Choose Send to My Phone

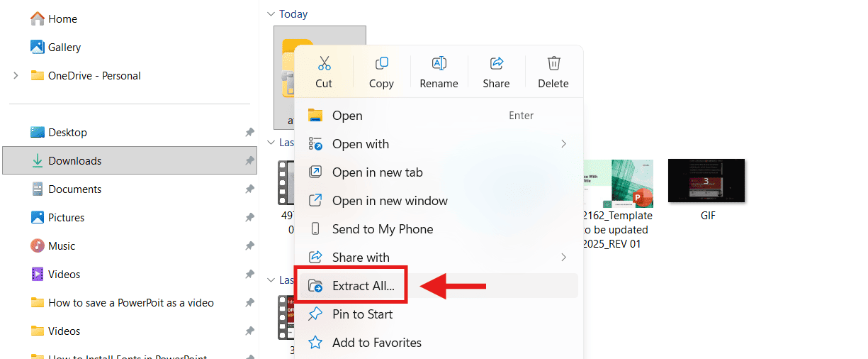pos(382,229)
